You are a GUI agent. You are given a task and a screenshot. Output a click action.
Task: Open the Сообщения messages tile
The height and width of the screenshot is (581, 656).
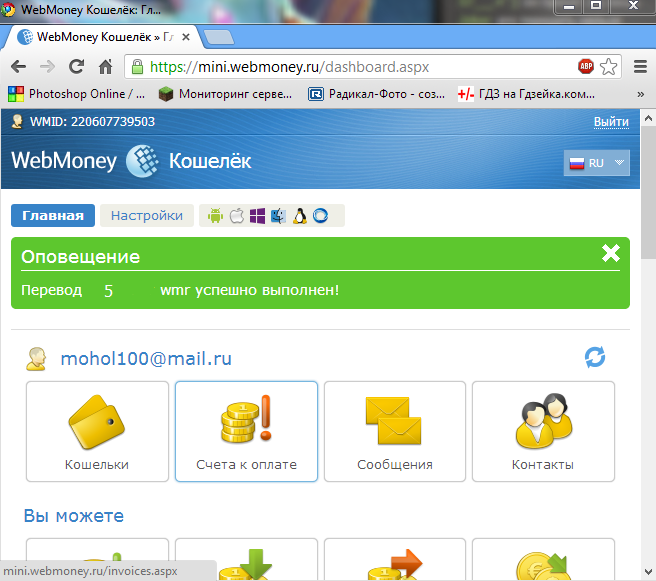pyautogui.click(x=395, y=431)
